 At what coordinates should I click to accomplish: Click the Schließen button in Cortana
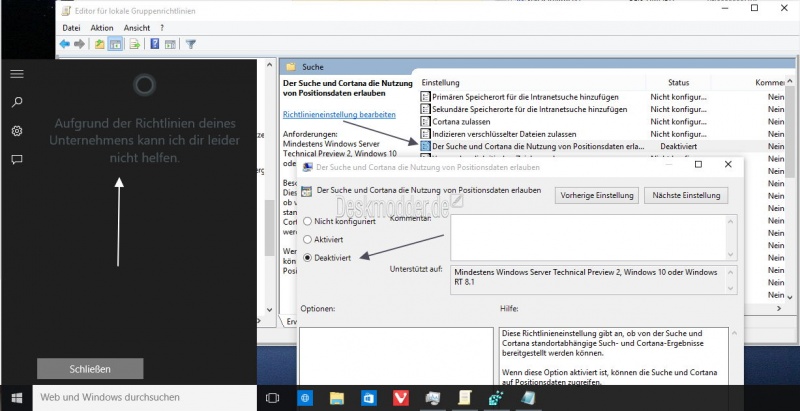(x=90, y=369)
